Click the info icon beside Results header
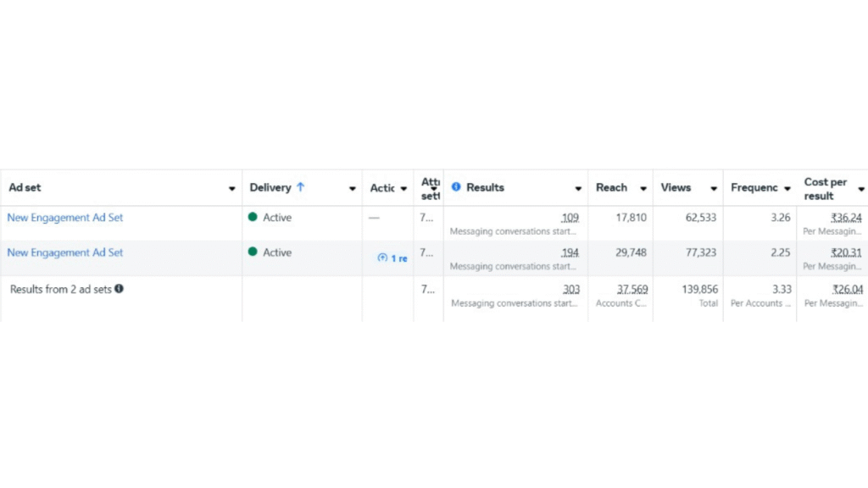Image resolution: width=868 pixels, height=488 pixels. point(456,187)
